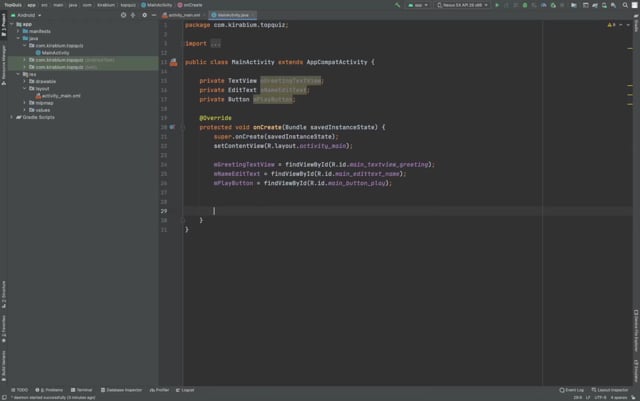
Task: Select the MainActivity.java editor tab
Action: pos(231,15)
